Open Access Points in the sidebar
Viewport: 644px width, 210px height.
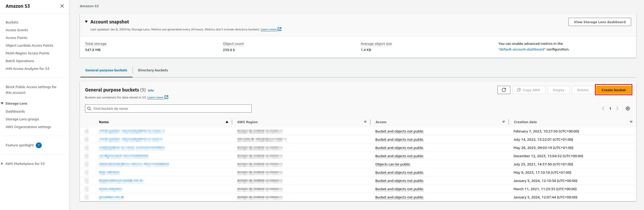[x=16, y=38]
